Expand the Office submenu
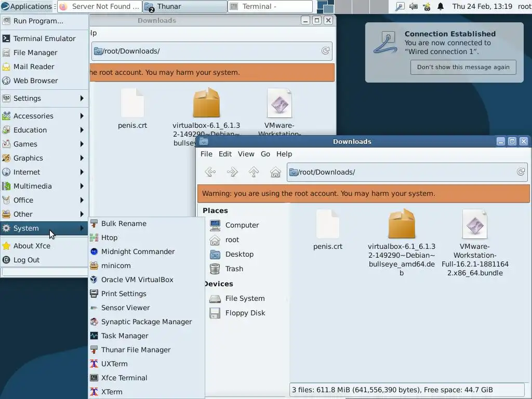Screen dimensions: 532x399 pos(45,200)
